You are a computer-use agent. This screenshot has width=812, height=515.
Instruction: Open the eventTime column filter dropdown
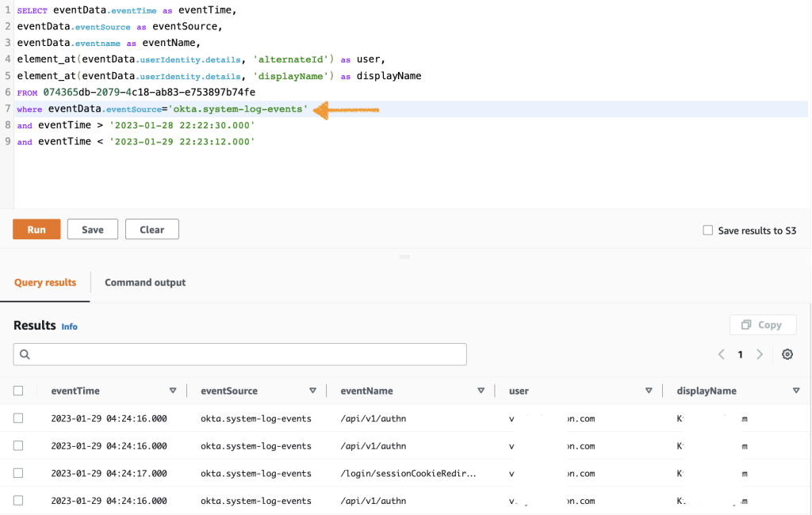[x=173, y=390]
